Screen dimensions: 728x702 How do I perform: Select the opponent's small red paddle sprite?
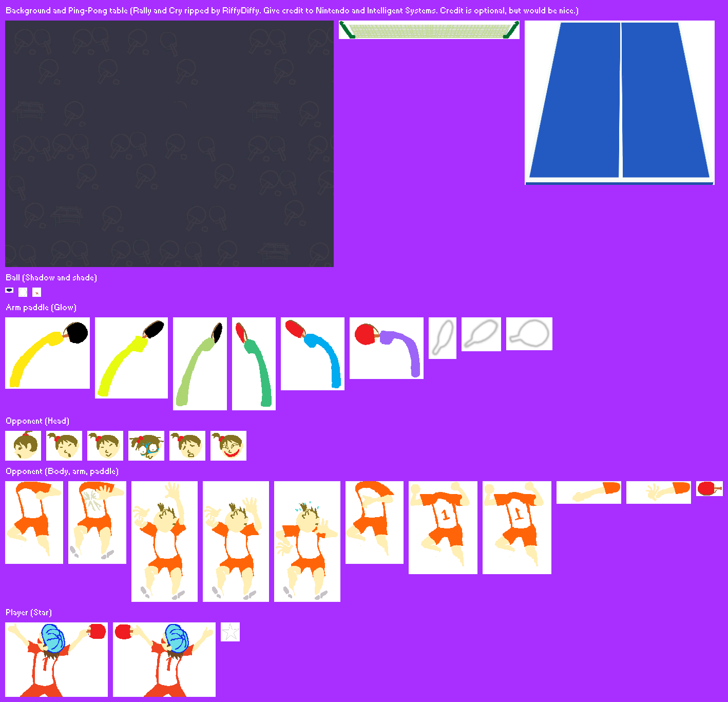click(x=710, y=488)
